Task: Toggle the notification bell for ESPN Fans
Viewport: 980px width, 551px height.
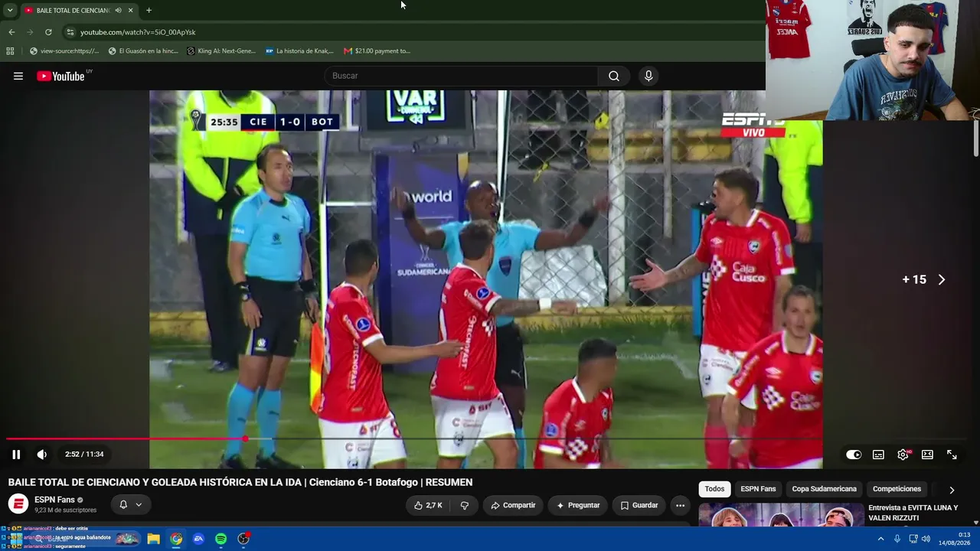Action: pos(130,504)
